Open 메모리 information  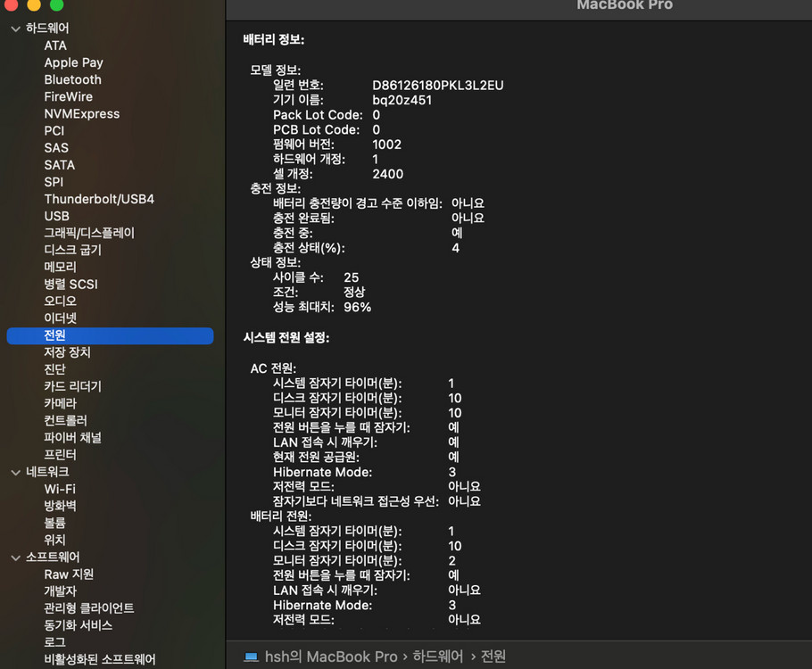pos(60,268)
